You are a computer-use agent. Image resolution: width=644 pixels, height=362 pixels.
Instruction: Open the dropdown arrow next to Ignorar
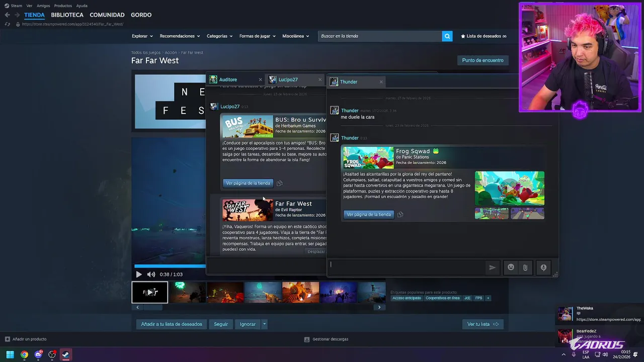coord(264,324)
